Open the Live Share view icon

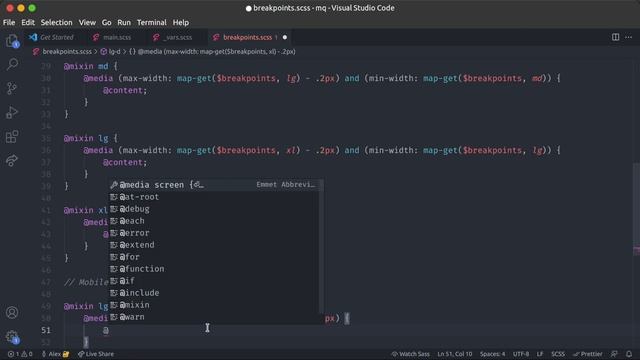coord(12,160)
